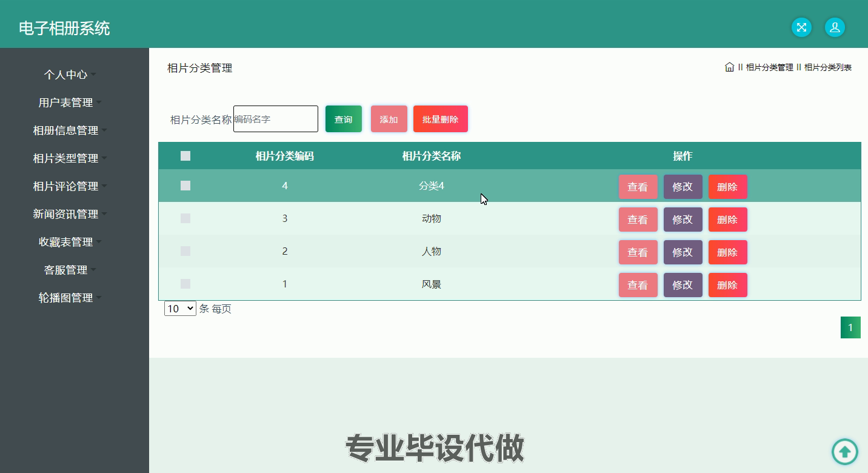Delete the 动物 row with 删除
This screenshot has width=868, height=473.
tap(727, 220)
